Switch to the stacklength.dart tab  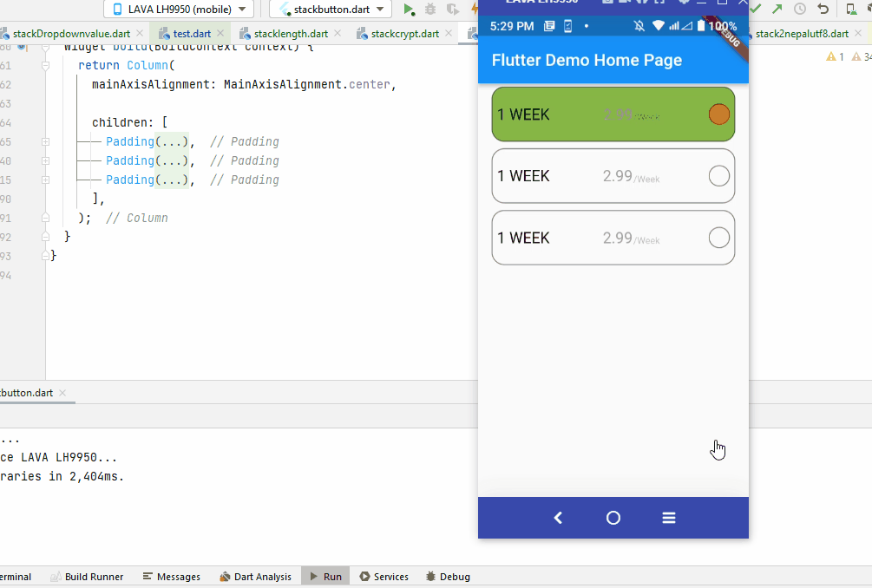(x=291, y=34)
